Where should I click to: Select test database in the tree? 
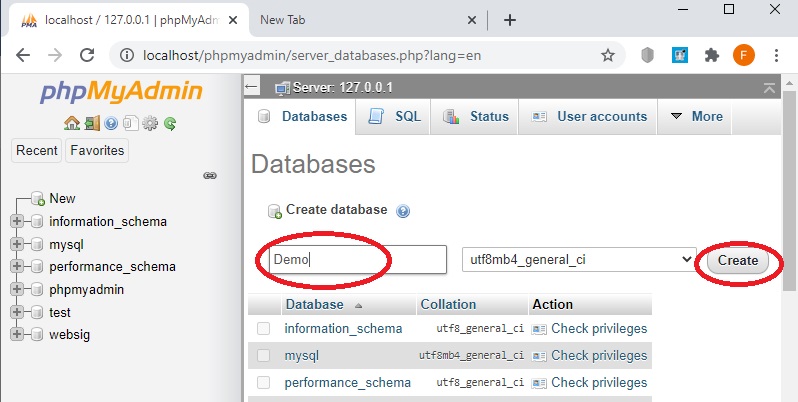coord(60,312)
